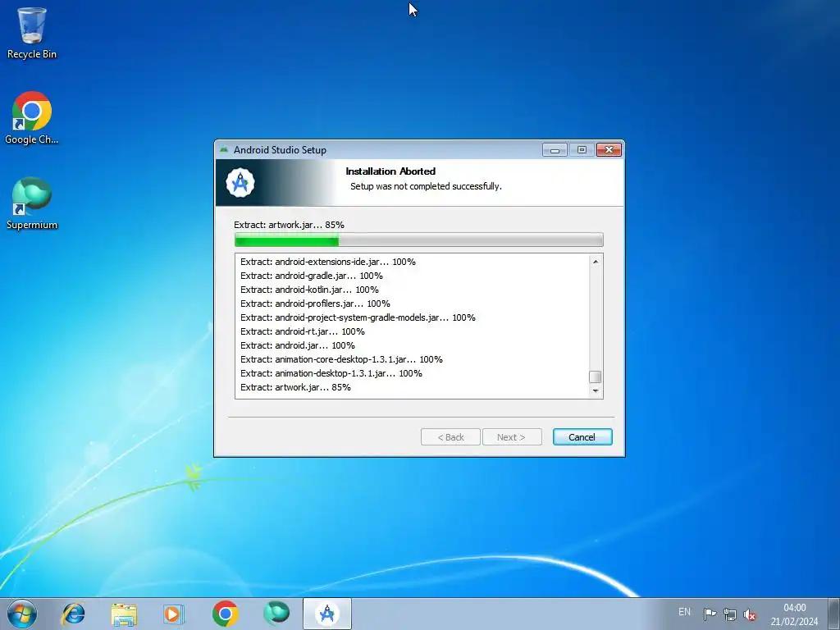
Task: Click 'Setup was not completed successfully' text
Action: [x=426, y=186]
